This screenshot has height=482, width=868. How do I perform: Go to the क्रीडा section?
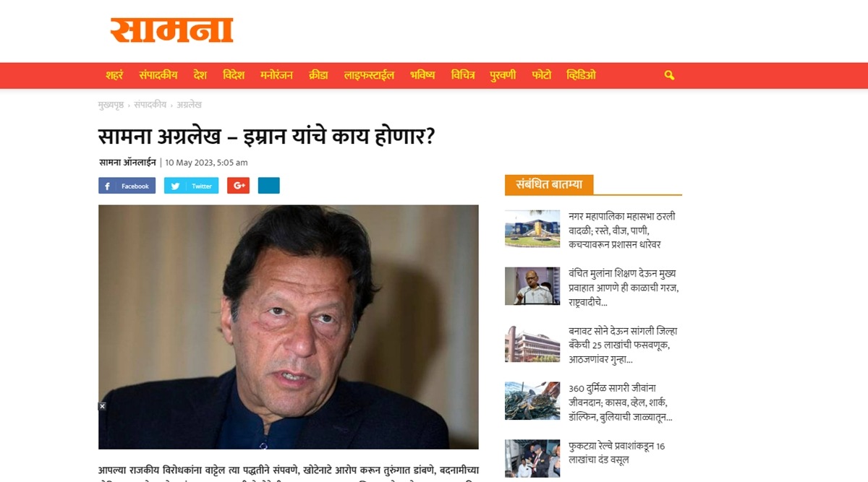coord(318,75)
